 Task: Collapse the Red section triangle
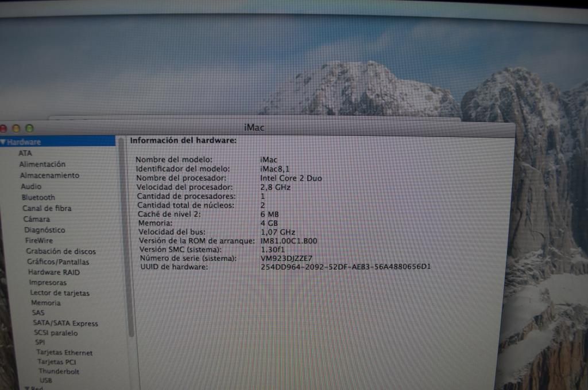pos(26,388)
